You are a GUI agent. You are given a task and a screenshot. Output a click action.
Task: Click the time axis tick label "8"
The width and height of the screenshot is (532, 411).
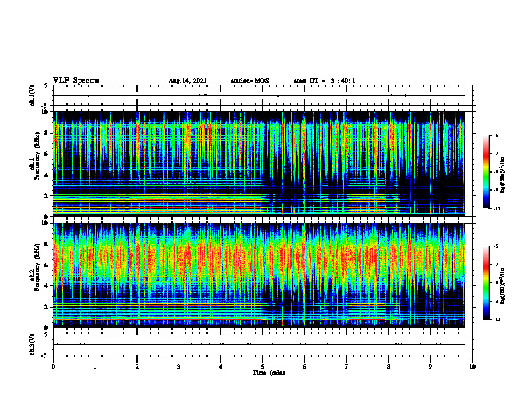(388, 367)
